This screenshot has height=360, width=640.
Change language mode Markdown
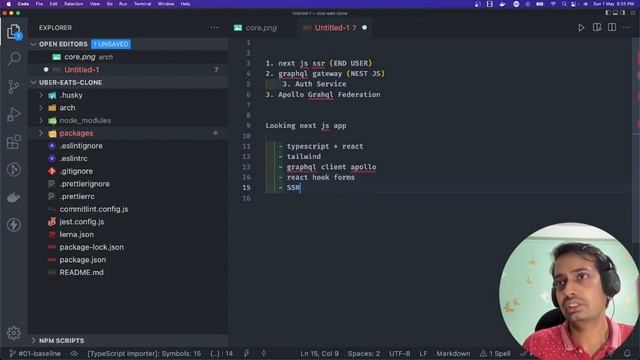tap(453, 353)
